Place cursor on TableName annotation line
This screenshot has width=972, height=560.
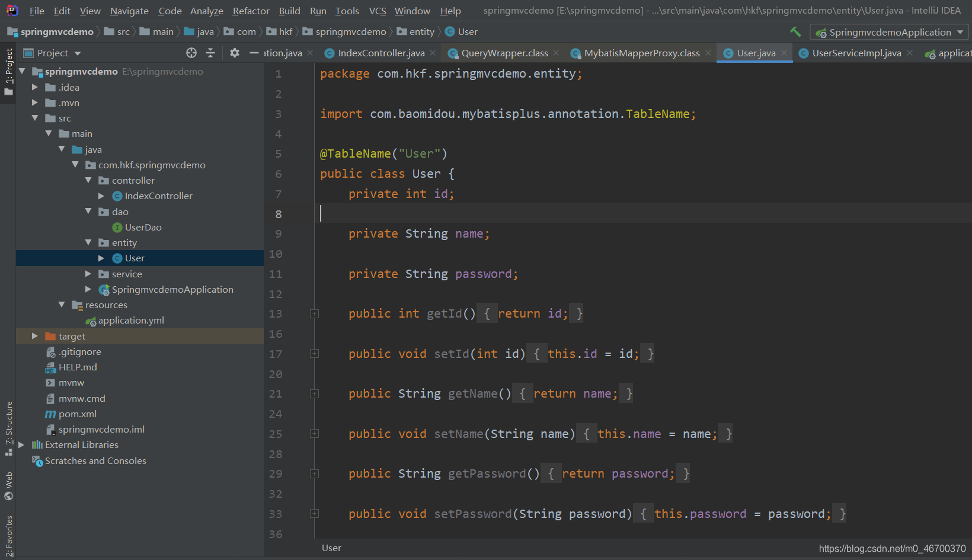tap(383, 154)
